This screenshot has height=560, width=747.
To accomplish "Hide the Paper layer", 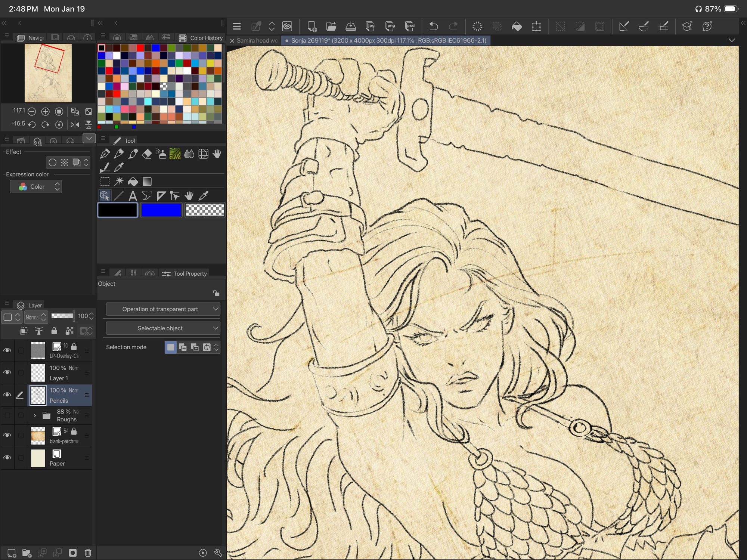I will tap(7, 458).
